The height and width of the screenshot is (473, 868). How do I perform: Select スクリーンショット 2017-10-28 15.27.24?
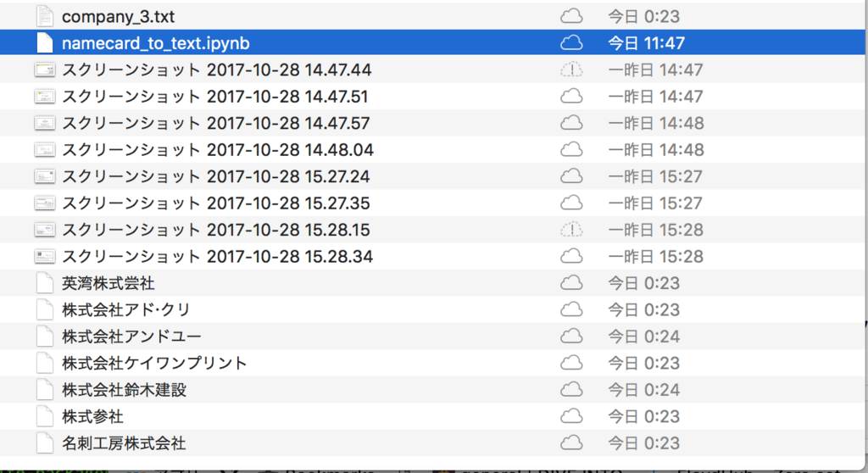[216, 176]
